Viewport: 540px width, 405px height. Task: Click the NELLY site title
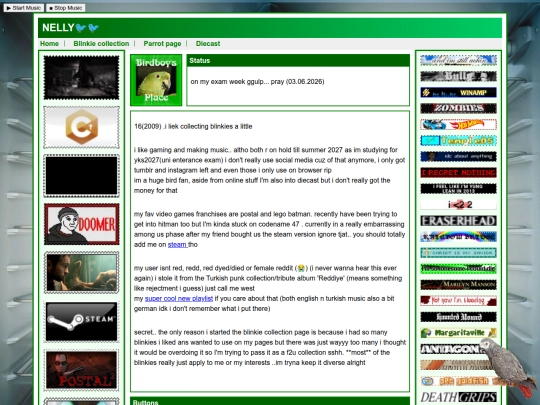(70, 28)
